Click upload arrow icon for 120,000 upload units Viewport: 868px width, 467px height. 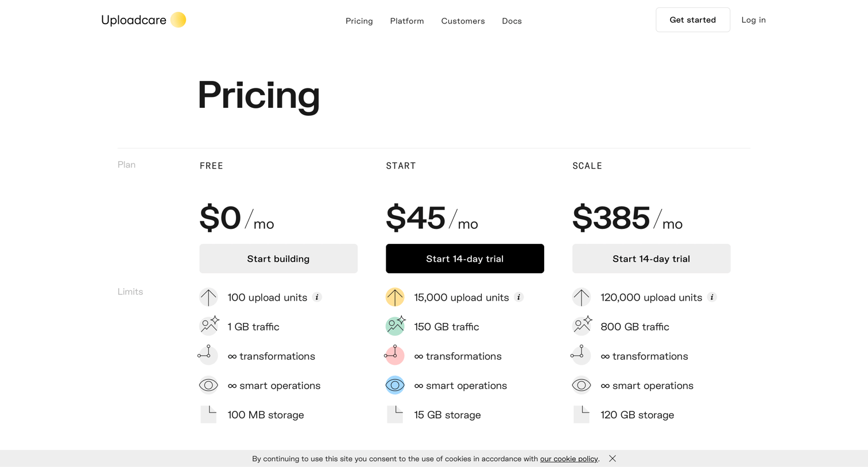(x=582, y=297)
